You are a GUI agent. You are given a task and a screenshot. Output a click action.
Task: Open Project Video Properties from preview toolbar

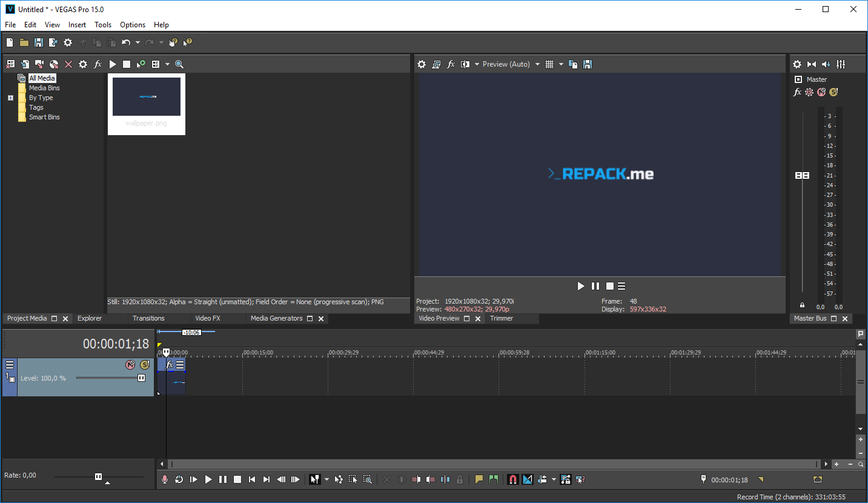click(x=421, y=64)
